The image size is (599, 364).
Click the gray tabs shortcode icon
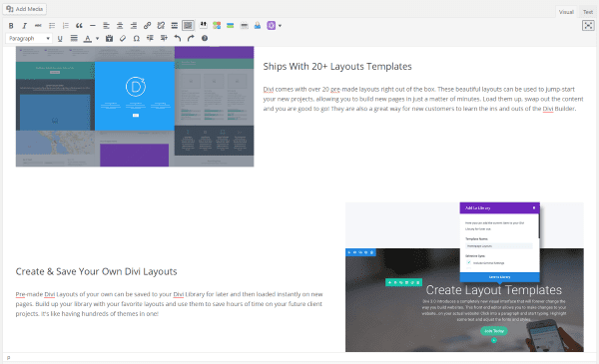click(245, 26)
